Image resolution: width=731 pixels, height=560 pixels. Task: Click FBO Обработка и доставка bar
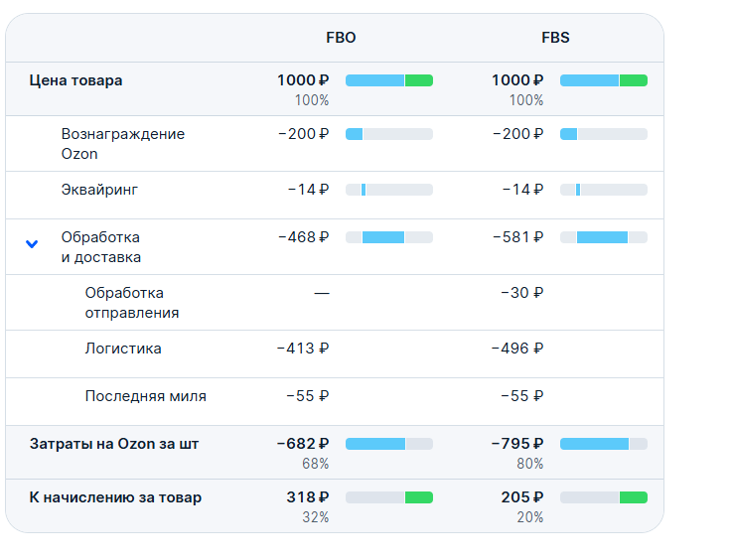pos(389,237)
